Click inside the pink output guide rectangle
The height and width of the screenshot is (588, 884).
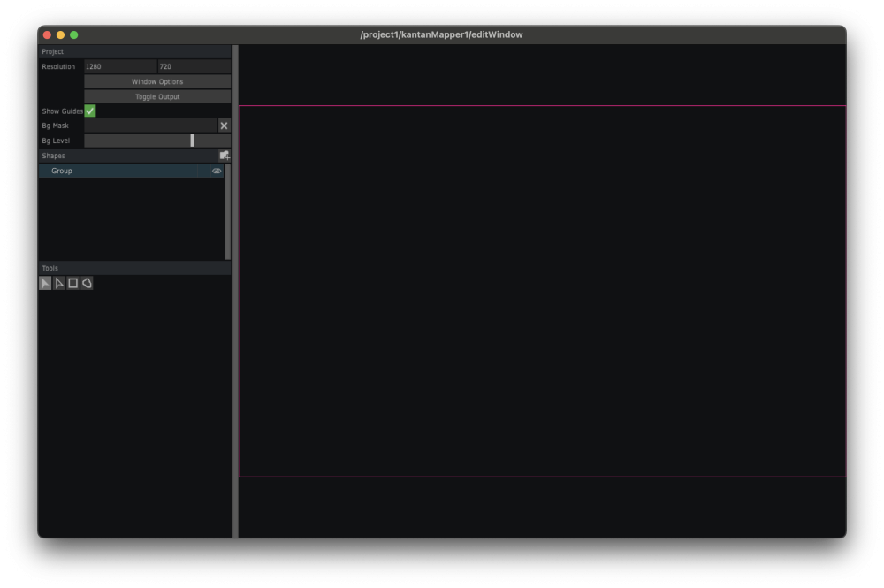(541, 292)
